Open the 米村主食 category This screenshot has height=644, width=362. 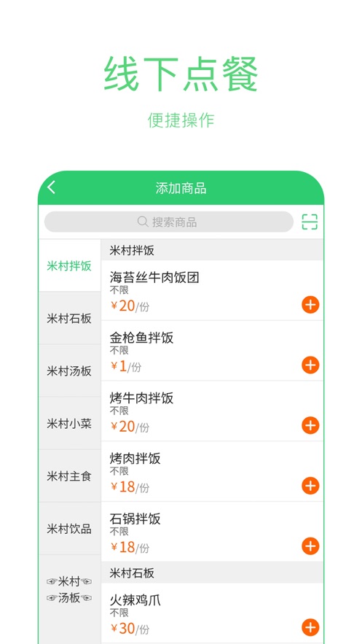tap(69, 476)
